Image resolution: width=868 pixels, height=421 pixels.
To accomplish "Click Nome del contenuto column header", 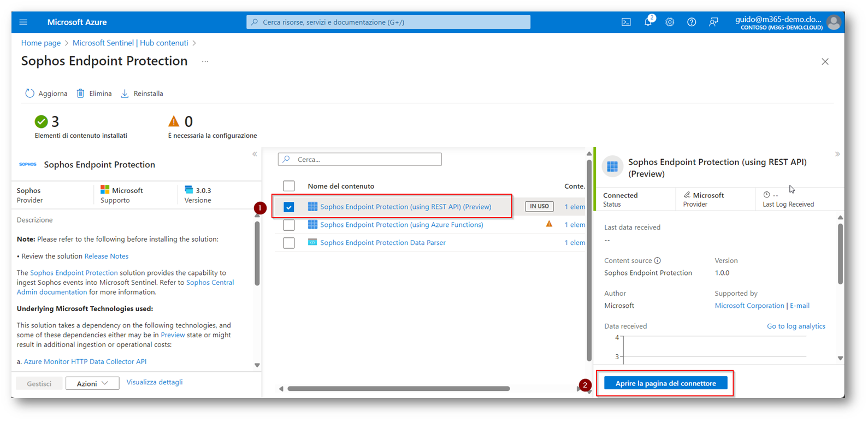I will point(341,186).
